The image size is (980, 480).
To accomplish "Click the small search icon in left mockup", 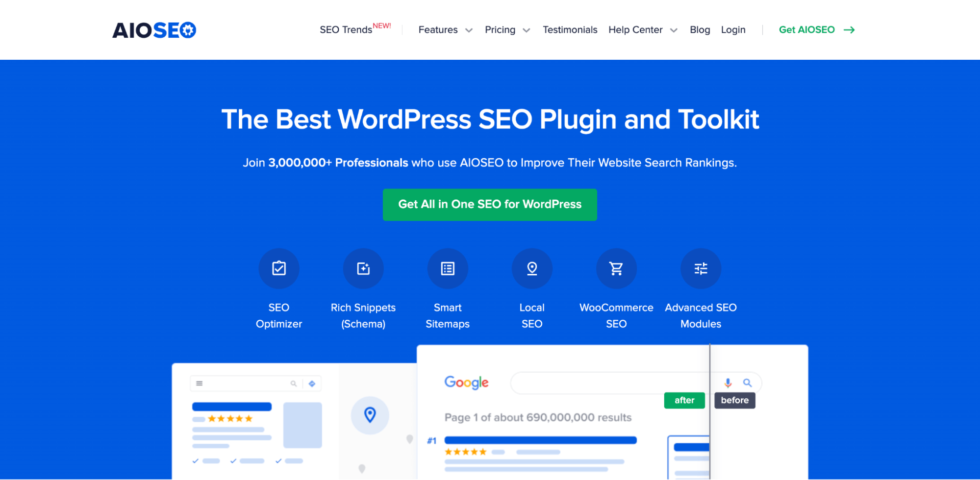I will click(x=294, y=384).
